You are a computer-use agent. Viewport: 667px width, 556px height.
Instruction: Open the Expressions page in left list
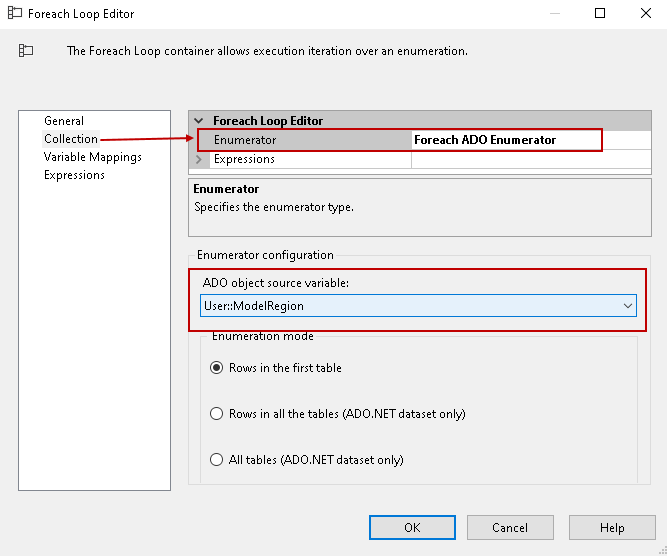74,175
